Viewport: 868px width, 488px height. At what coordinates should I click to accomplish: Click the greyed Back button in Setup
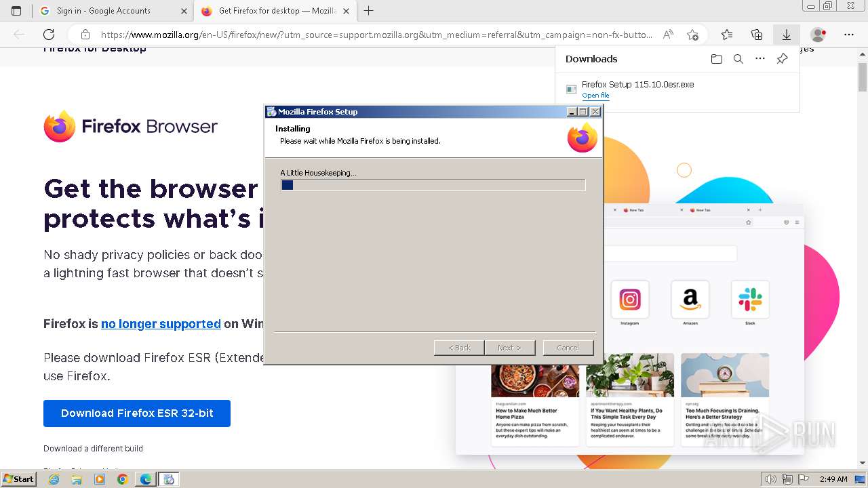coord(459,348)
